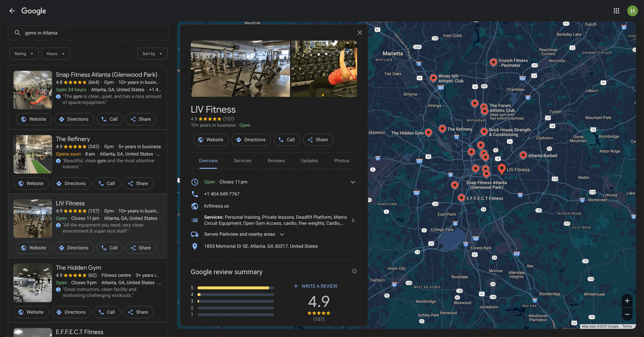Image resolution: width=644 pixels, height=337 pixels.
Task: Click the 1-star rating bar
Action: pyautogui.click(x=235, y=315)
